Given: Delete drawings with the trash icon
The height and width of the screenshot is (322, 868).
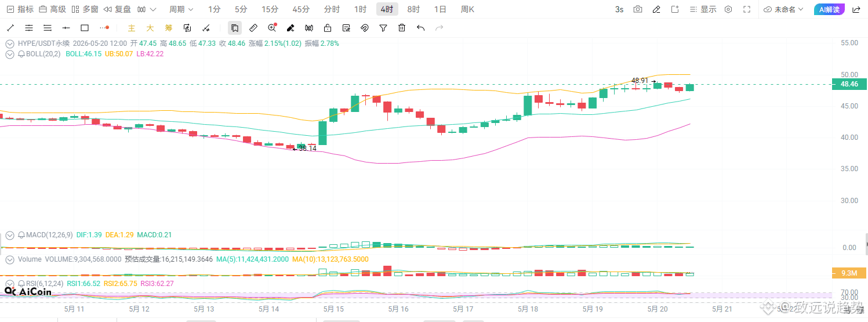Looking at the screenshot, I should [402, 28].
